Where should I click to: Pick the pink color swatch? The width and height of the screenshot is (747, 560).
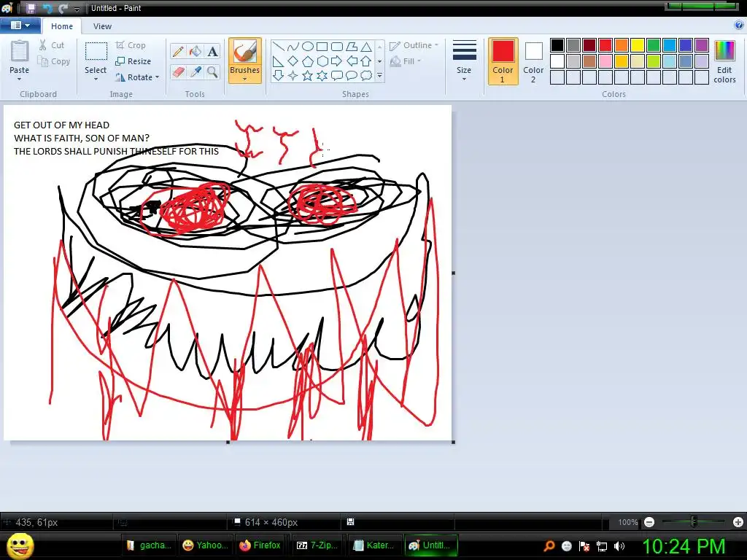coord(605,61)
